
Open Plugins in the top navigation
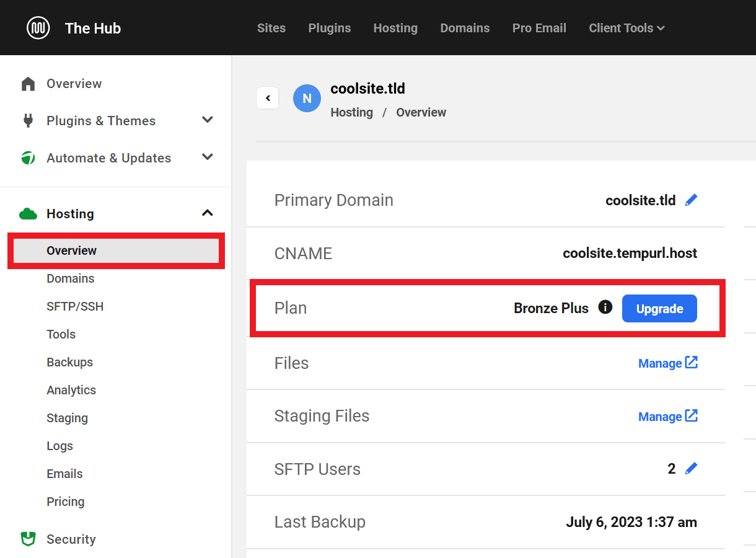pyautogui.click(x=330, y=28)
